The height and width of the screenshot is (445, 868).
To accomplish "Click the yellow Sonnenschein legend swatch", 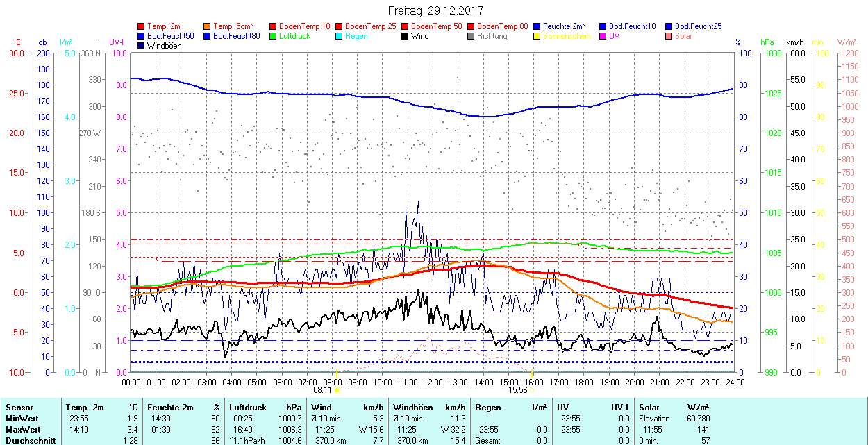I will coord(537,36).
